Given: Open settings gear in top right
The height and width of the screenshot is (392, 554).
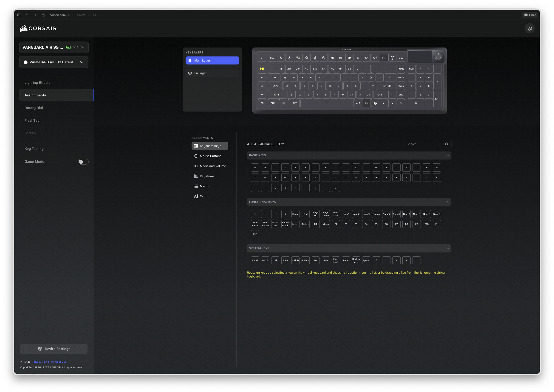Looking at the screenshot, I should (x=529, y=28).
